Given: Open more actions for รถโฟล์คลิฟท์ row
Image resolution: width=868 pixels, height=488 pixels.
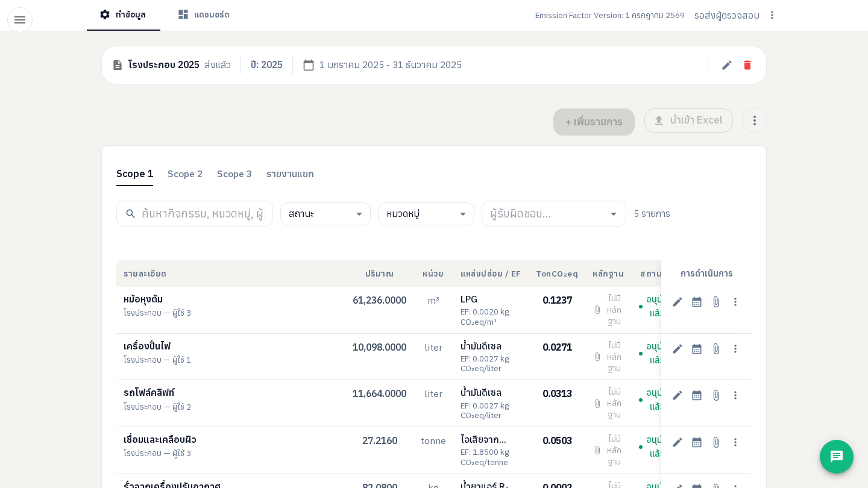Looking at the screenshot, I should [x=735, y=395].
